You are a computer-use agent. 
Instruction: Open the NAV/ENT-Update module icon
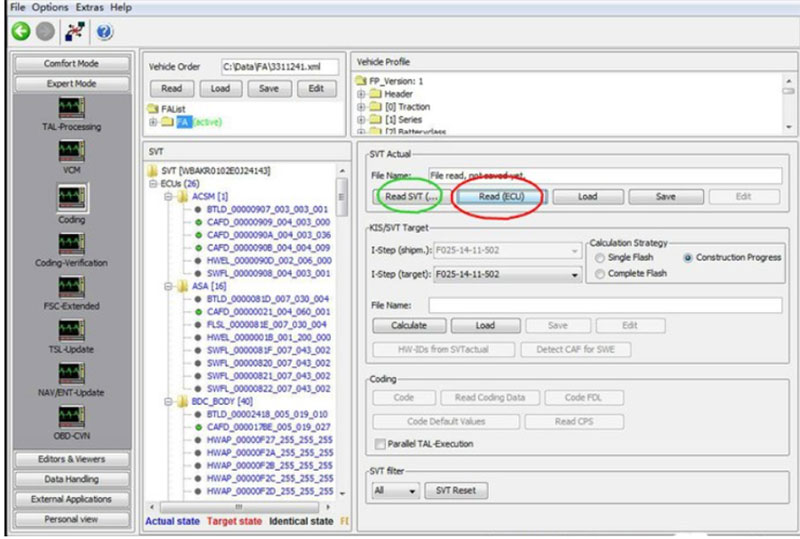[71, 374]
